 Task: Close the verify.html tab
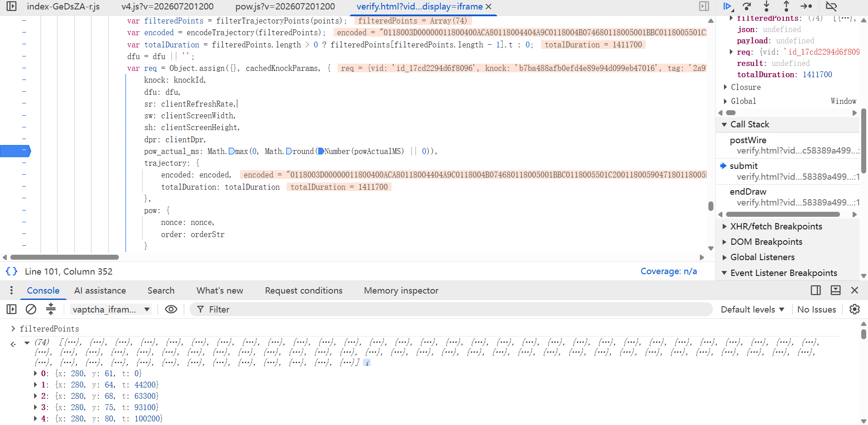[488, 7]
